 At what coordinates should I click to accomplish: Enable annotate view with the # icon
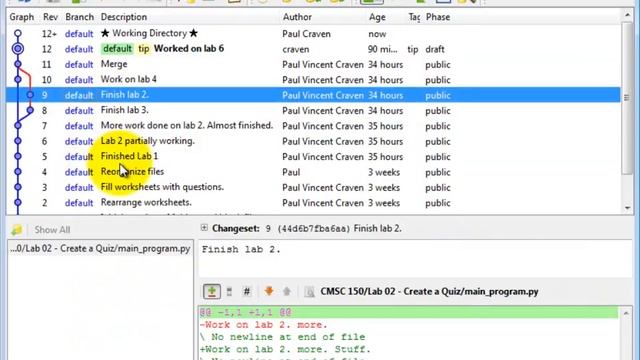pyautogui.click(x=247, y=291)
